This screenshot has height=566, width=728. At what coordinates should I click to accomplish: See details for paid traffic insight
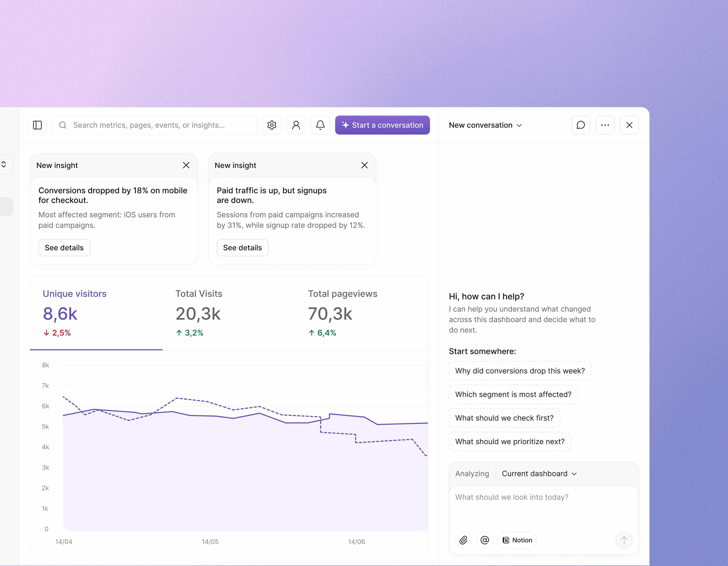tap(242, 248)
